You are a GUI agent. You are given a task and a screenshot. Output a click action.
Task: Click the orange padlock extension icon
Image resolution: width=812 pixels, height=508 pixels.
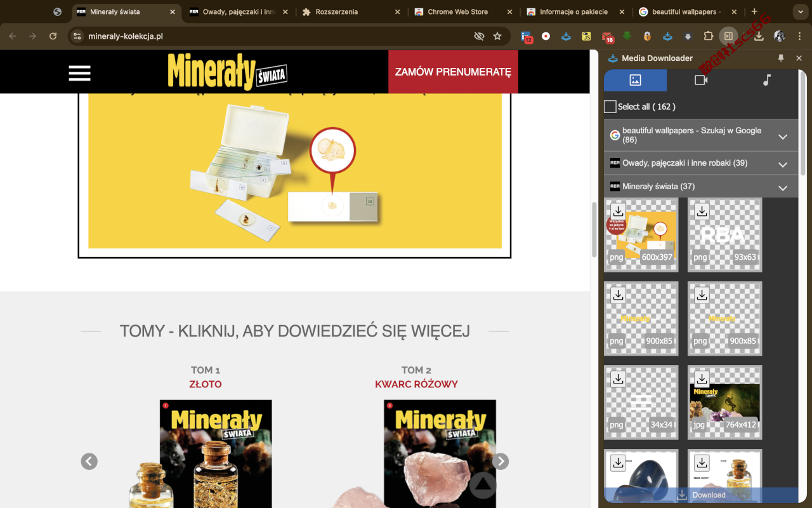(x=647, y=36)
